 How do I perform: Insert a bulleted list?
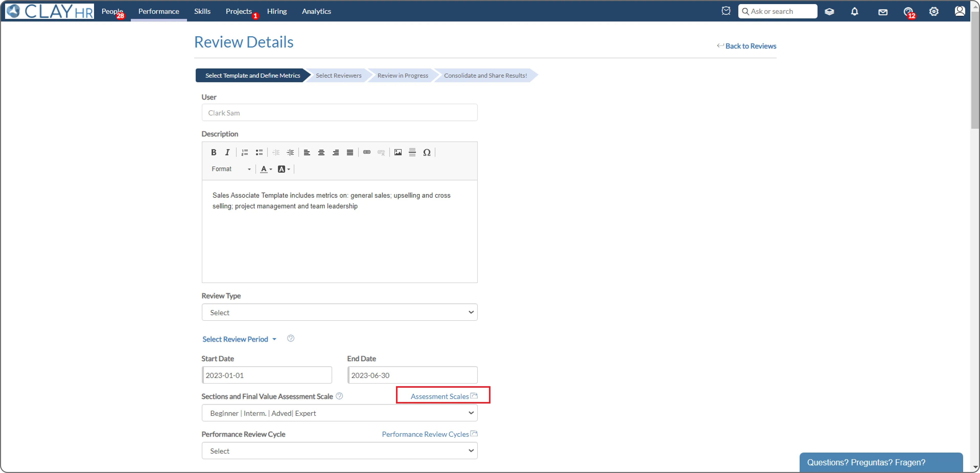click(259, 152)
